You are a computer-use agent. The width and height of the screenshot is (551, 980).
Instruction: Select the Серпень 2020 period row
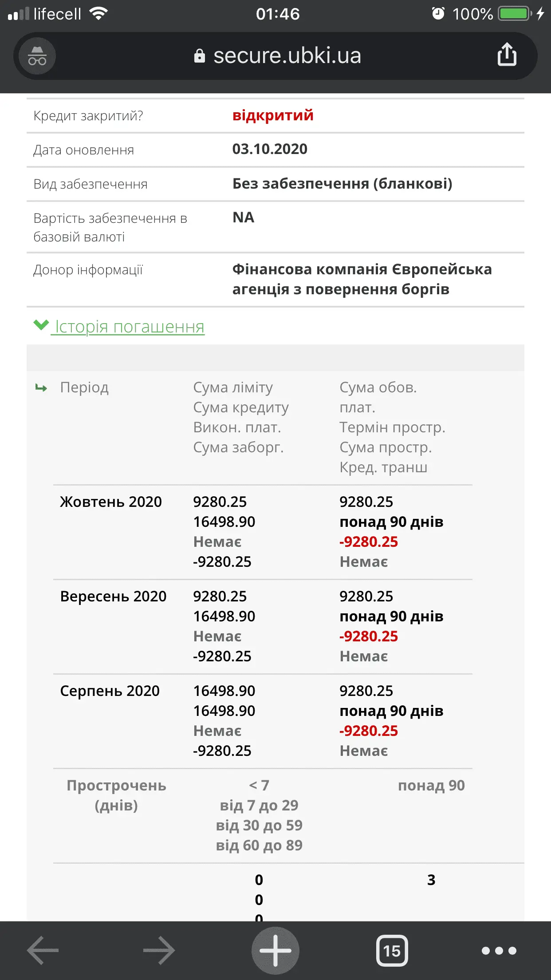pyautogui.click(x=110, y=691)
